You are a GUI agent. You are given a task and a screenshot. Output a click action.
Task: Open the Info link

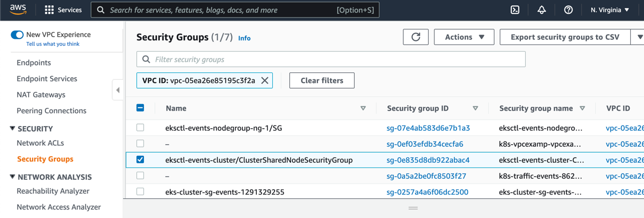(244, 38)
